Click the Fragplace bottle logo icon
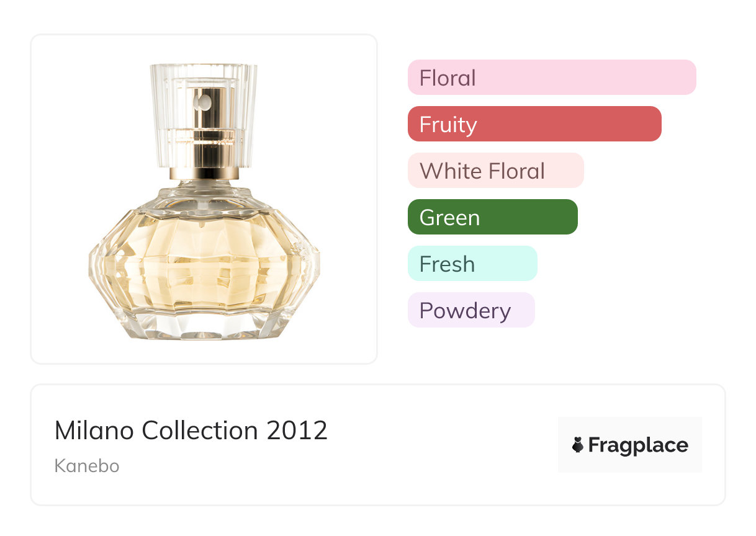The height and width of the screenshot is (536, 756). coord(578,445)
